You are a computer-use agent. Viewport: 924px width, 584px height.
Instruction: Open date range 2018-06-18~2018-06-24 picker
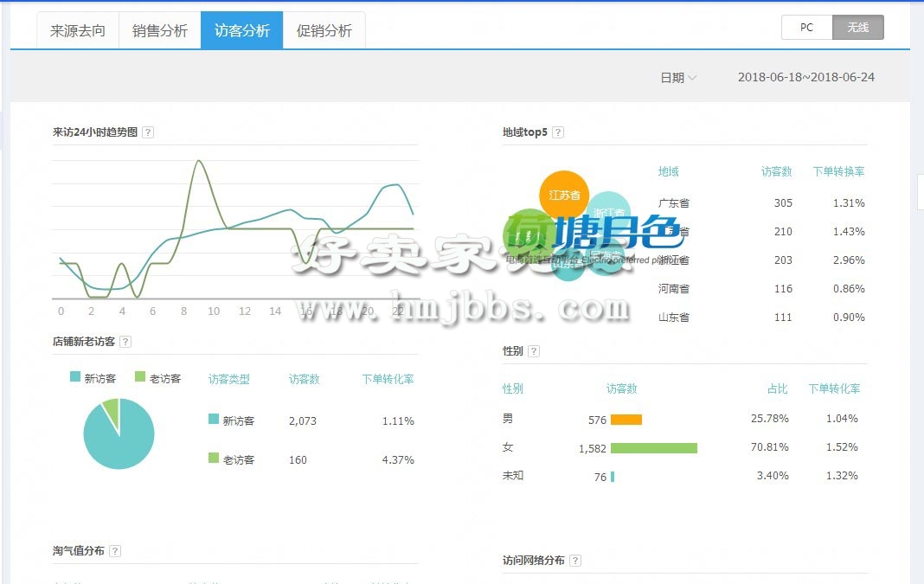805,78
